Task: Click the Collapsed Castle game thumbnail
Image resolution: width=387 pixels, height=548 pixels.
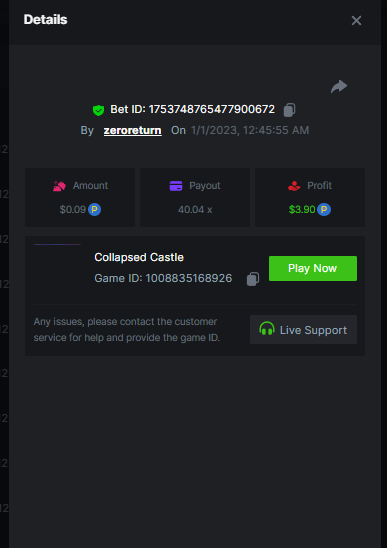Action: tap(57, 268)
